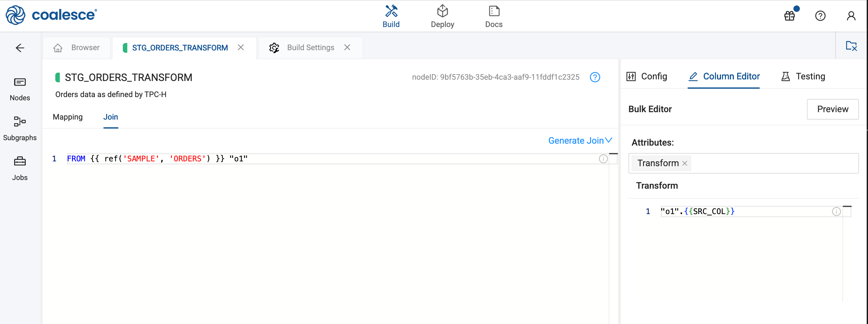Close the STG_ORDERS_TRANSFORM tab
The width and height of the screenshot is (868, 324).
[x=240, y=48]
